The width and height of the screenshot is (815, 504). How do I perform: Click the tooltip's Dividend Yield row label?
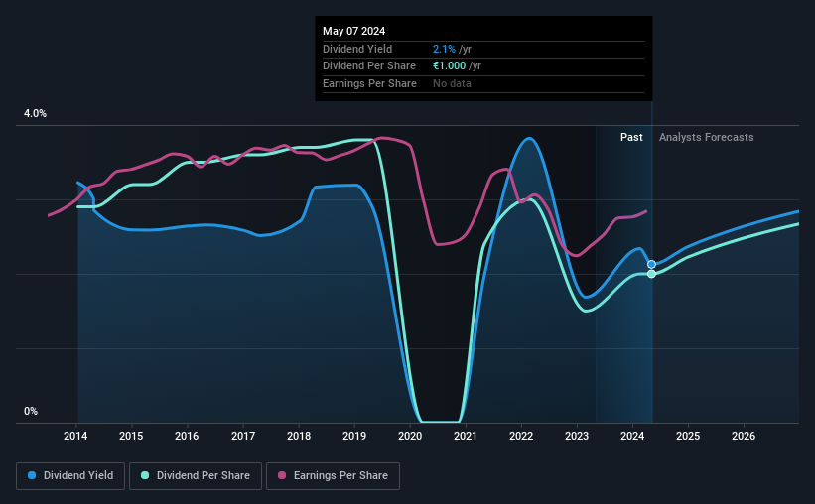(x=357, y=49)
